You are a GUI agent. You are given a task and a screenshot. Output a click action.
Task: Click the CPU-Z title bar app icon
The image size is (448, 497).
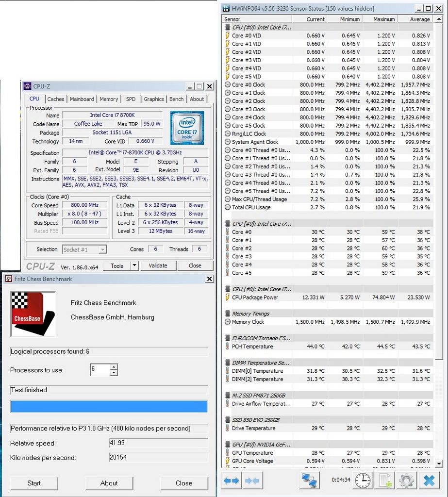tap(28, 86)
